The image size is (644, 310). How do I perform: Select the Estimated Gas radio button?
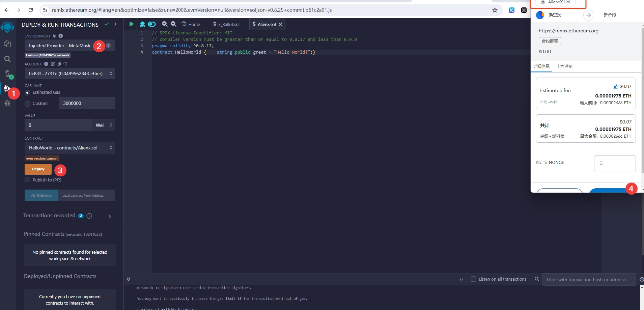[x=28, y=92]
